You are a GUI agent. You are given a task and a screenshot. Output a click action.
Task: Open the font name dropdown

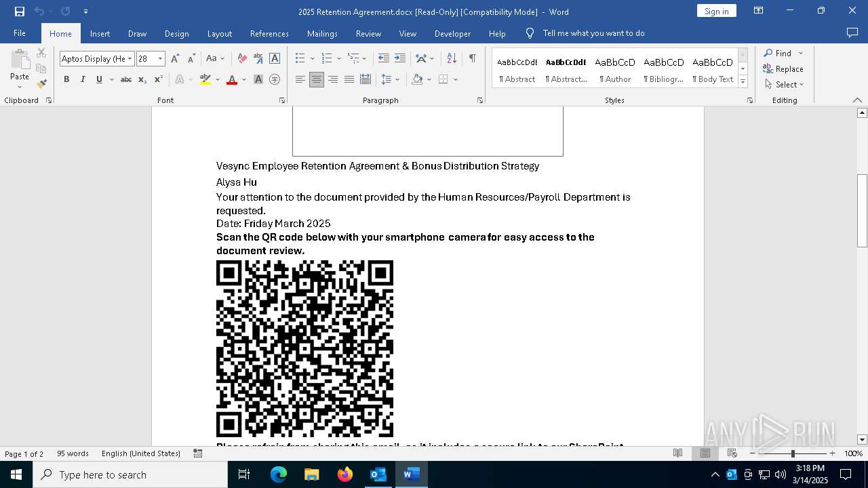[130, 59]
